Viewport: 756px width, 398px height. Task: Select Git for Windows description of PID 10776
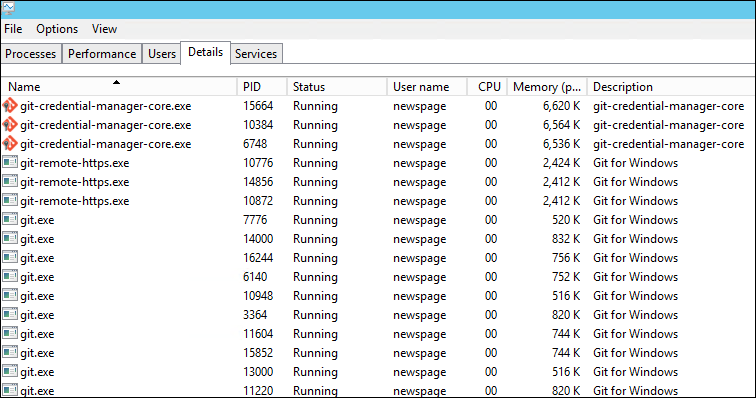(635, 163)
